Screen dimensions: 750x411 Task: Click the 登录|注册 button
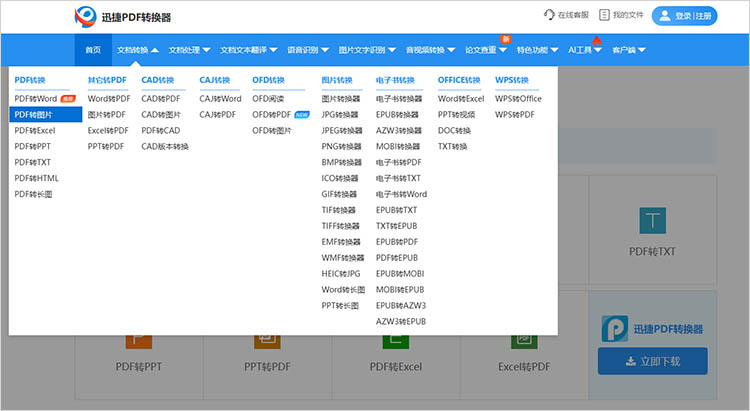point(684,16)
